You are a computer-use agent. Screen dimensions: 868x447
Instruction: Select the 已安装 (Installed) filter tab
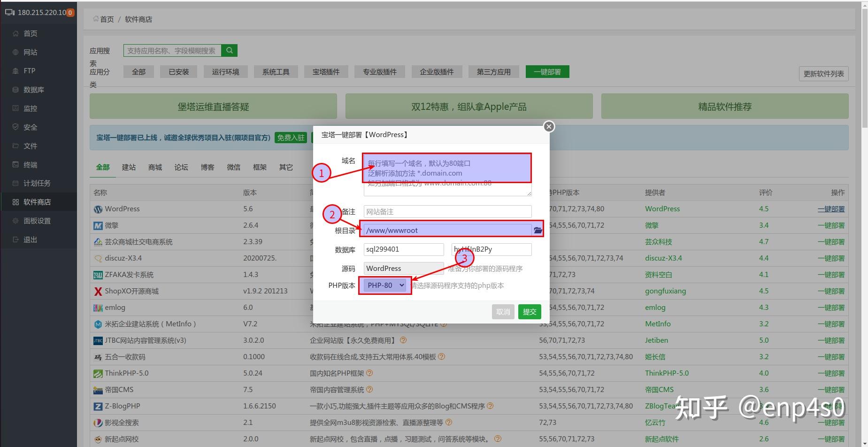pos(178,71)
